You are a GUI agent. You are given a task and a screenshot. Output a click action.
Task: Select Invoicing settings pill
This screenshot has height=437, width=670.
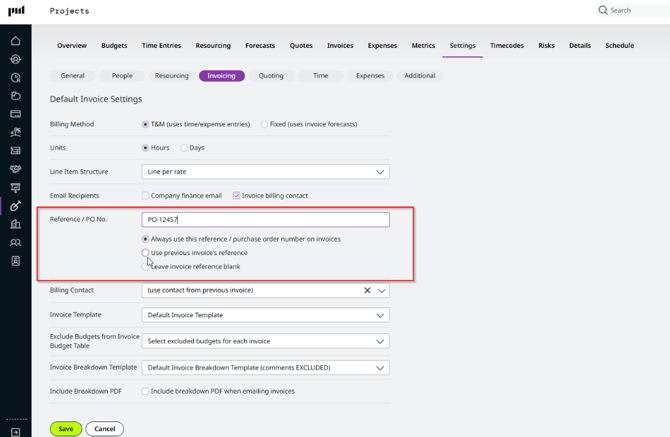pos(222,76)
